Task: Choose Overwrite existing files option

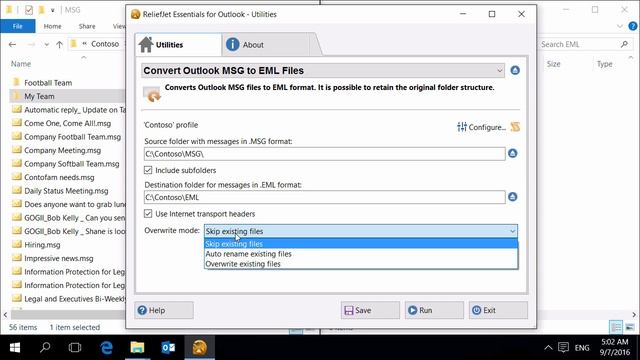Action: (x=361, y=264)
